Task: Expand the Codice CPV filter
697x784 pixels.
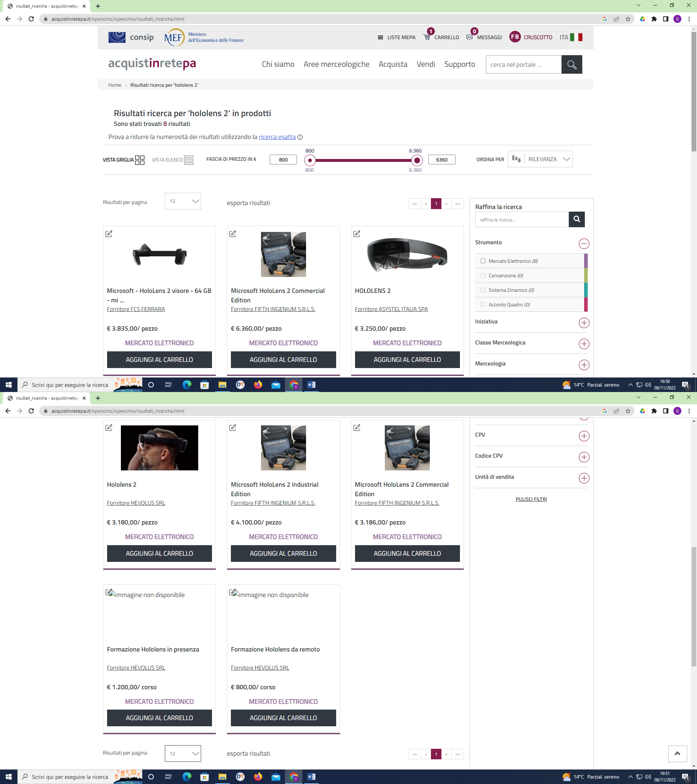Action: (584, 457)
